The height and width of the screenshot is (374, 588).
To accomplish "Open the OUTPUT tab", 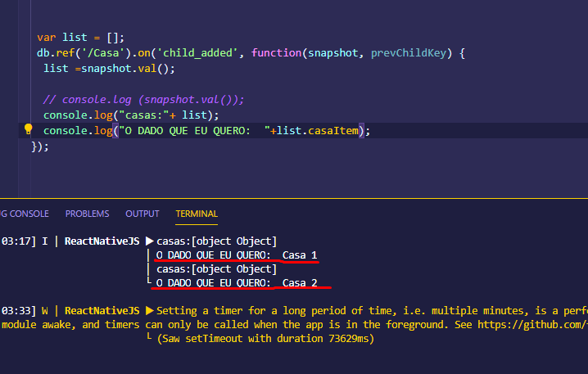I will [142, 214].
